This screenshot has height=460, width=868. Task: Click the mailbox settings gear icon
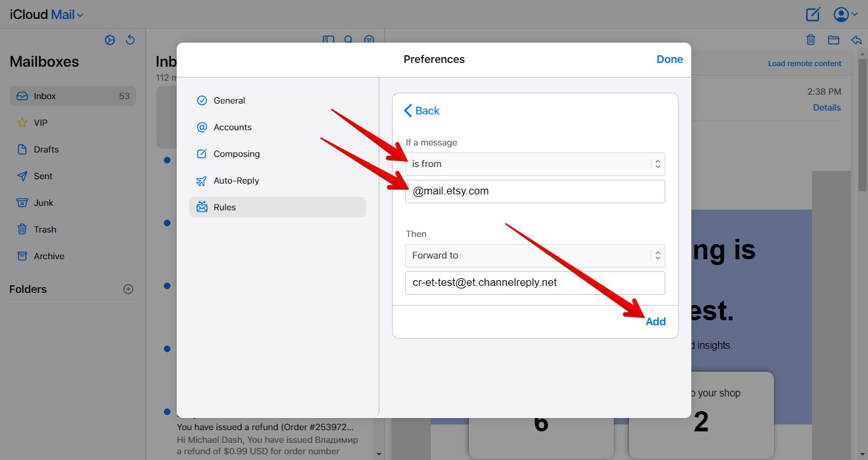tap(110, 40)
